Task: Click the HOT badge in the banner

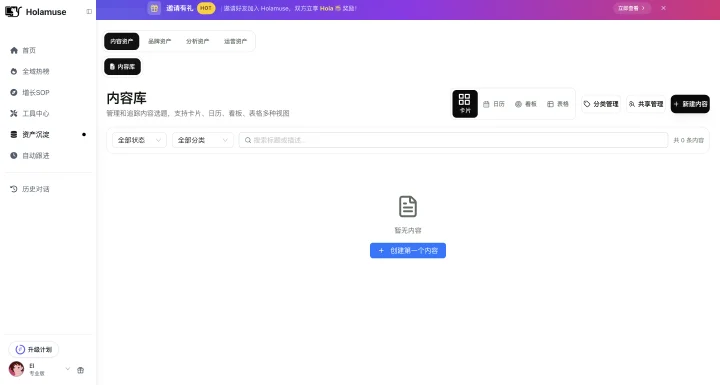Action: click(206, 8)
